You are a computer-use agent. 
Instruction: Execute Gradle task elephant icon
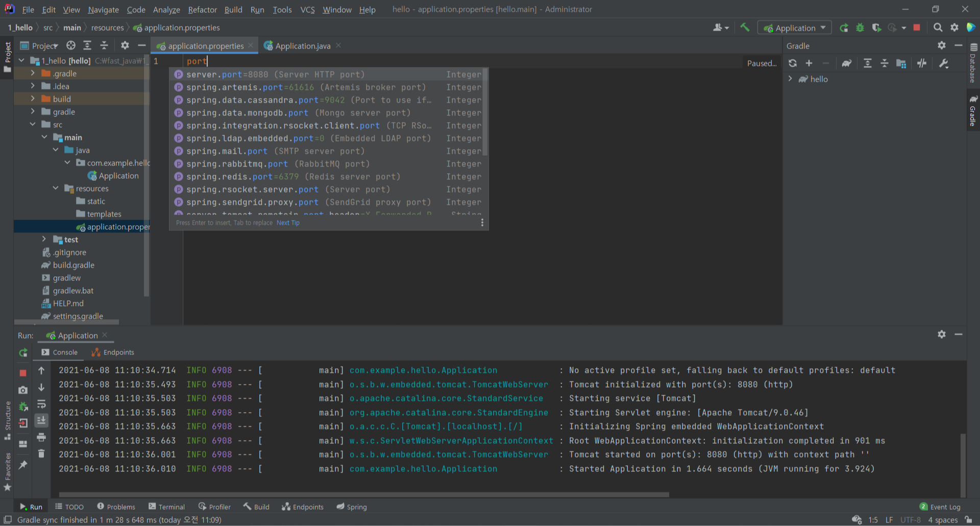click(847, 63)
